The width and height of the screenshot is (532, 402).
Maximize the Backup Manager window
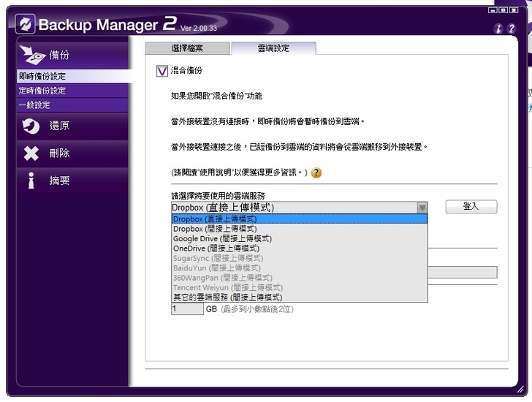(x=503, y=10)
